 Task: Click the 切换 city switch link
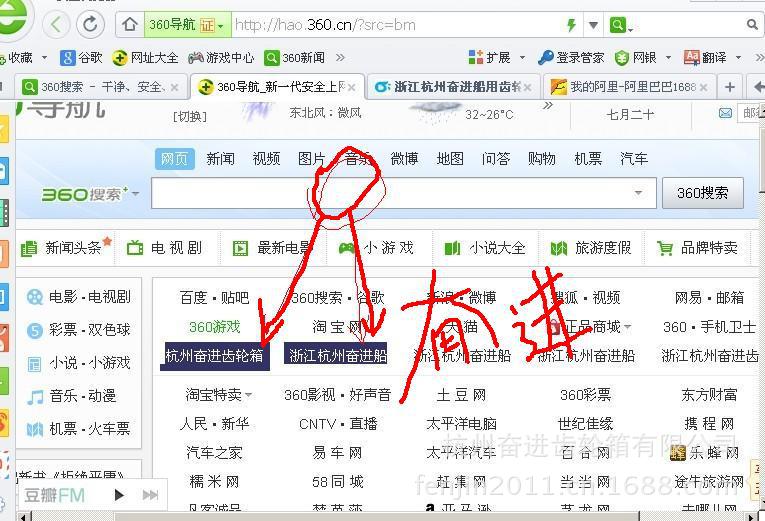[x=190, y=116]
